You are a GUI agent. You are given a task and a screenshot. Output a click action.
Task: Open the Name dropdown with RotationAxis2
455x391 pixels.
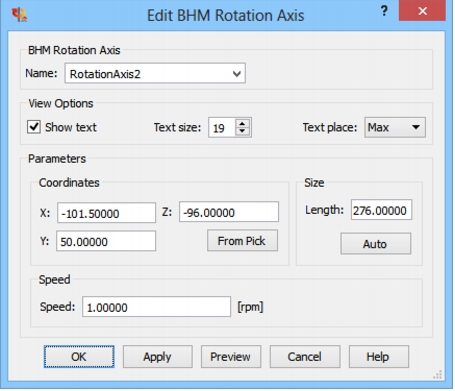coord(155,73)
